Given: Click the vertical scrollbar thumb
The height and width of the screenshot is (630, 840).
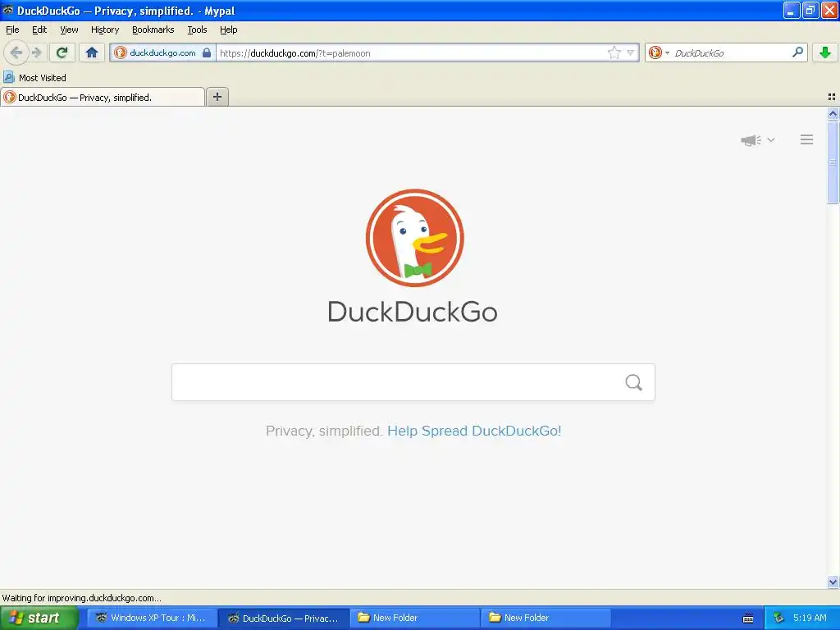Looking at the screenshot, I should pyautogui.click(x=833, y=162).
